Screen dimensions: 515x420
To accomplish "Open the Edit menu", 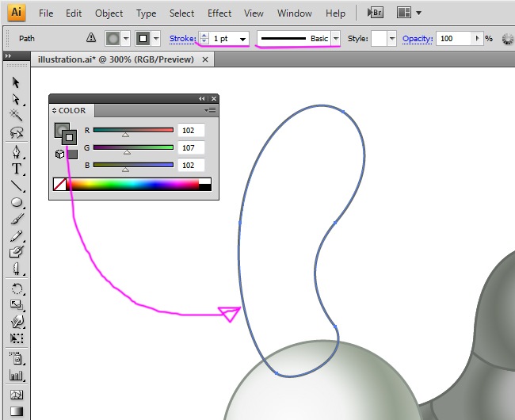I will (x=74, y=13).
